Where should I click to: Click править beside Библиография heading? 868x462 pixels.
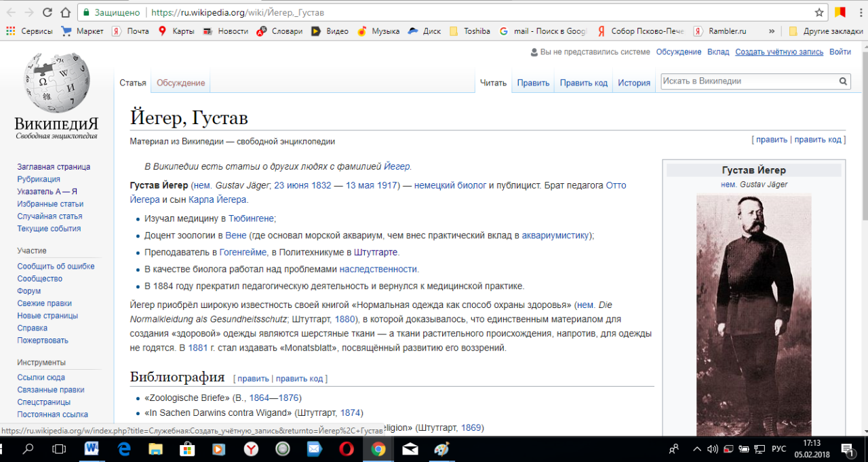click(x=253, y=379)
